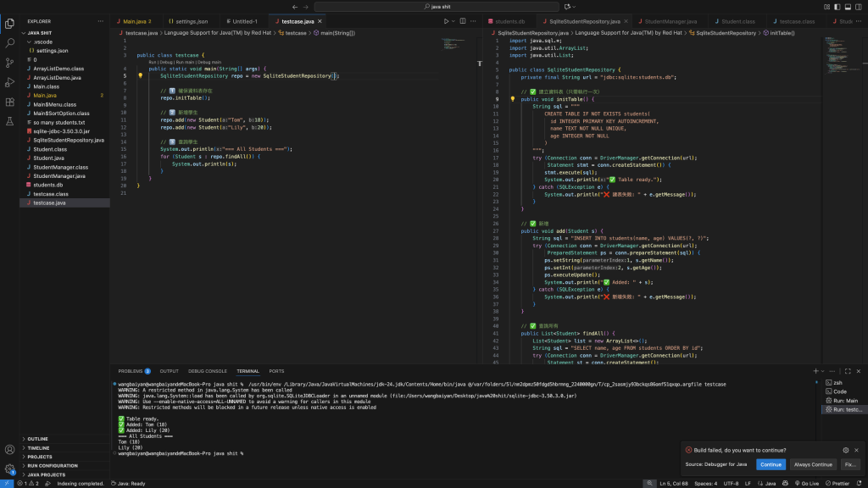Click the java shit command search box
The height and width of the screenshot is (488, 868).
click(437, 7)
